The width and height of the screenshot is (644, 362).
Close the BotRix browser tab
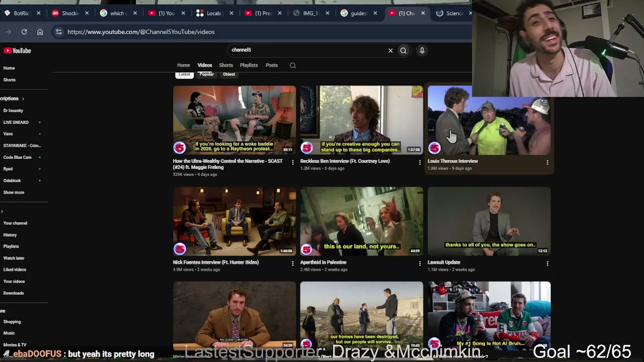click(x=38, y=13)
